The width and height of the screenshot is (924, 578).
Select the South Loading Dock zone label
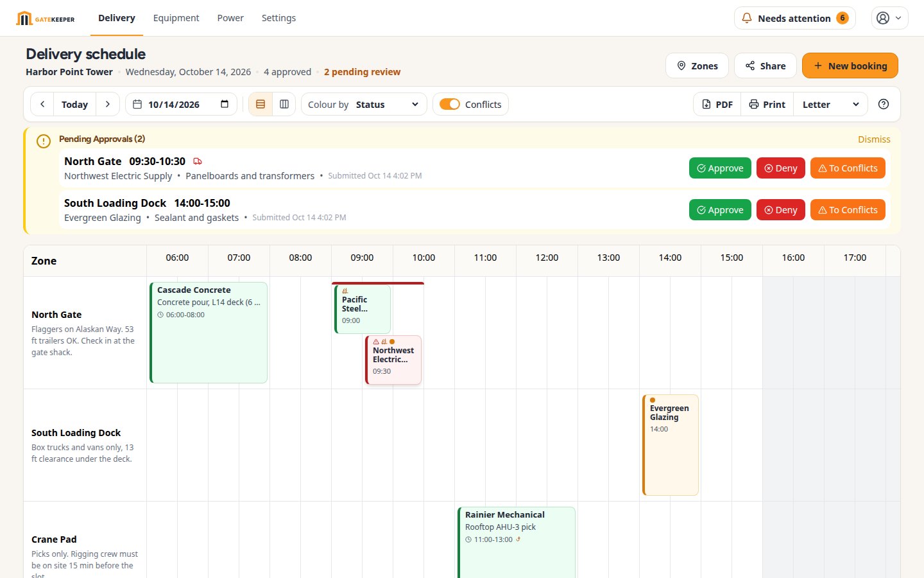(76, 433)
